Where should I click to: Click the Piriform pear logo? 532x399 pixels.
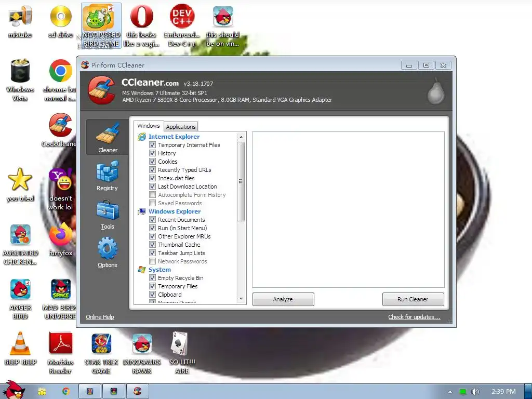pos(436,90)
